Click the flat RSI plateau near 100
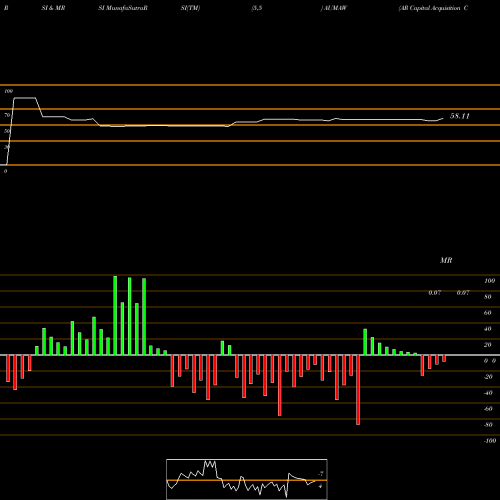This screenshot has width=500, height=500. coord(24,98)
